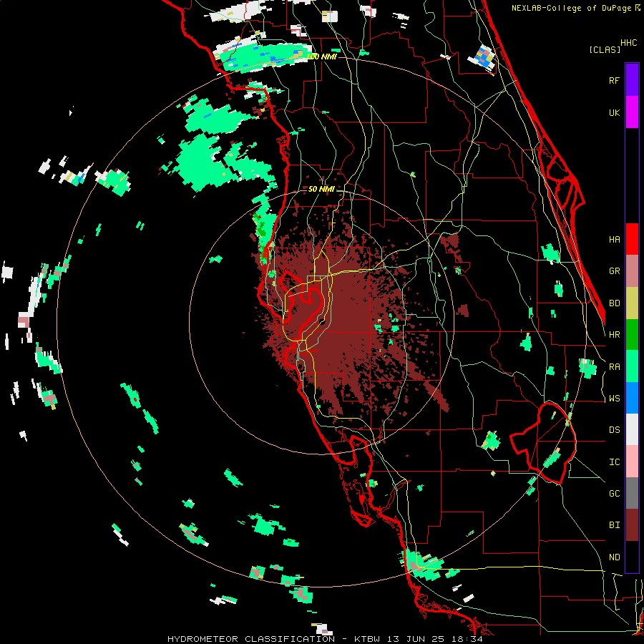644x644 pixels.
Task: Click the HR dark green legend swatch
Action: pos(632,334)
